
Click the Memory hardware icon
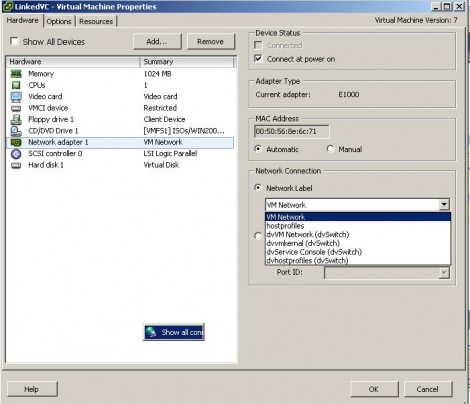16,74
